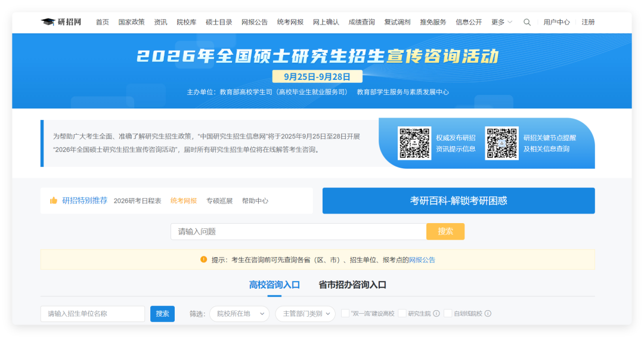
Task: Open the 帮助中心 link
Action: click(x=255, y=200)
